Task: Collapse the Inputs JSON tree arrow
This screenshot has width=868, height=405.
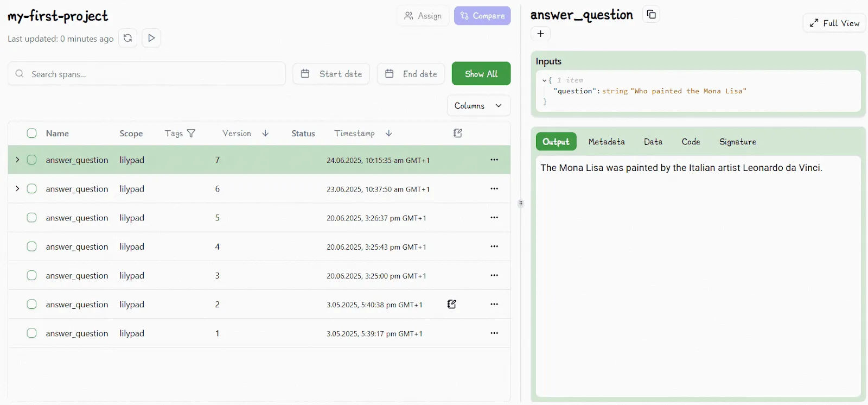Action: [x=544, y=80]
